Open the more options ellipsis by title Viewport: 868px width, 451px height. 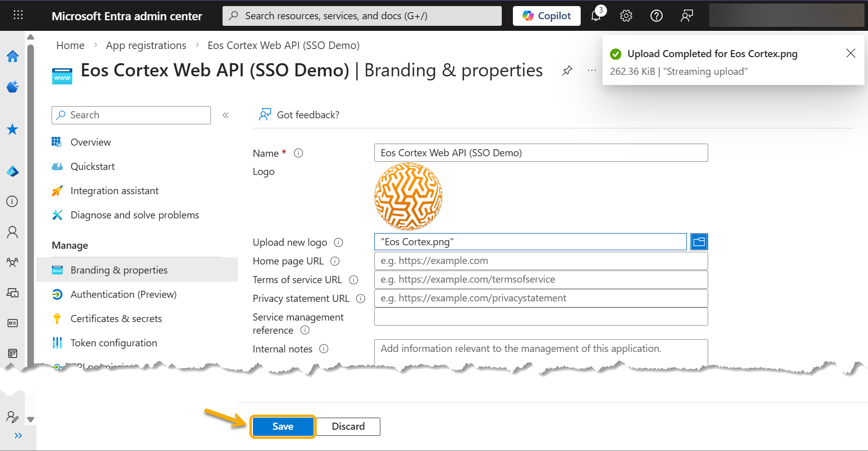[591, 71]
